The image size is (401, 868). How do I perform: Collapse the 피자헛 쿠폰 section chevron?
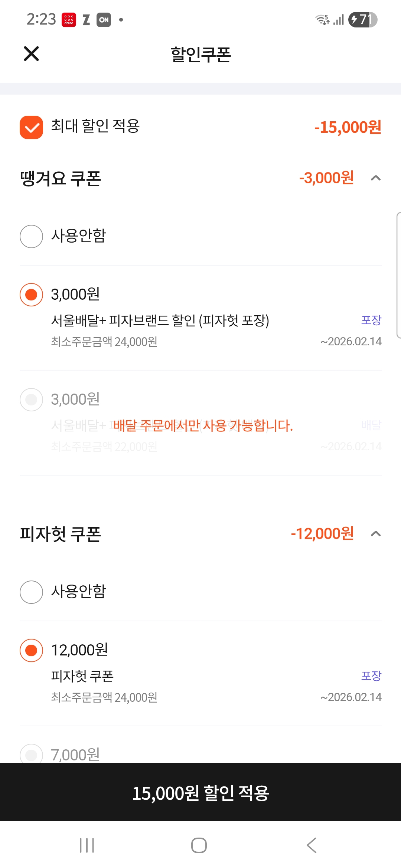376,534
